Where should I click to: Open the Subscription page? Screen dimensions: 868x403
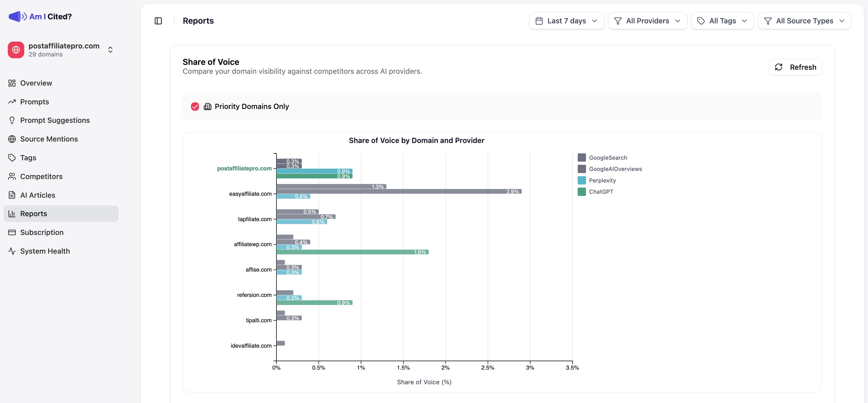41,232
